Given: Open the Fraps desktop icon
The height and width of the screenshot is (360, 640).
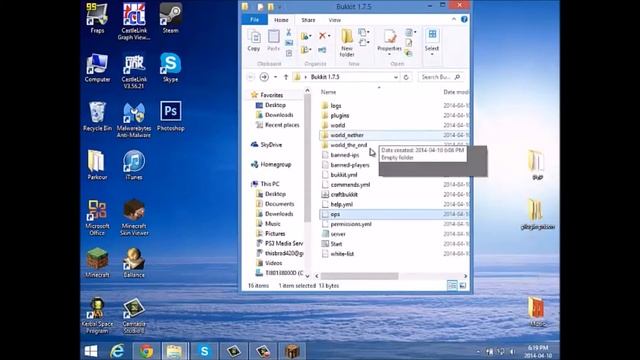Looking at the screenshot, I should pos(97,18).
